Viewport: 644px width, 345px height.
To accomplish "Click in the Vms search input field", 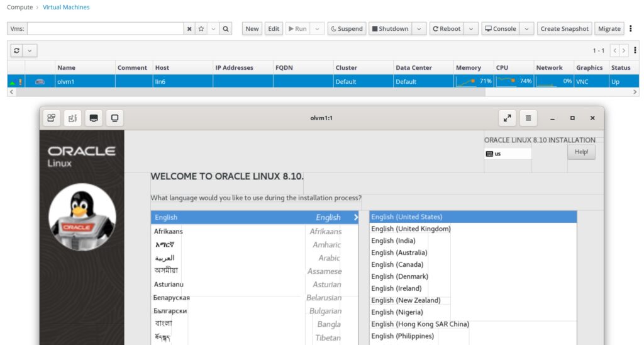I will point(106,29).
